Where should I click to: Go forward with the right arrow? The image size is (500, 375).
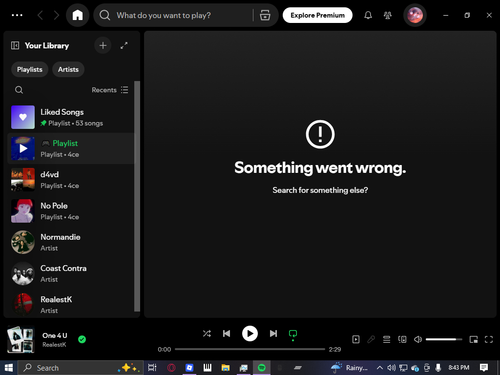coord(56,15)
